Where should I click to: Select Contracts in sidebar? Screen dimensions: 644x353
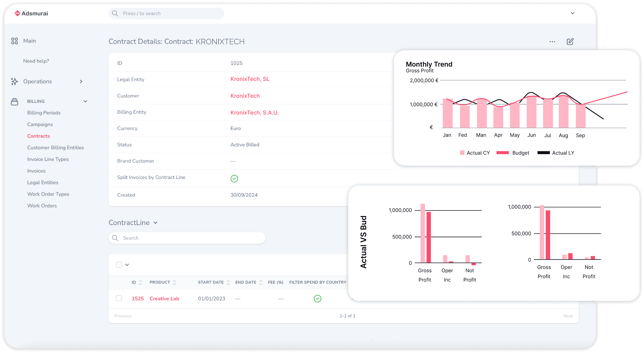coord(39,136)
